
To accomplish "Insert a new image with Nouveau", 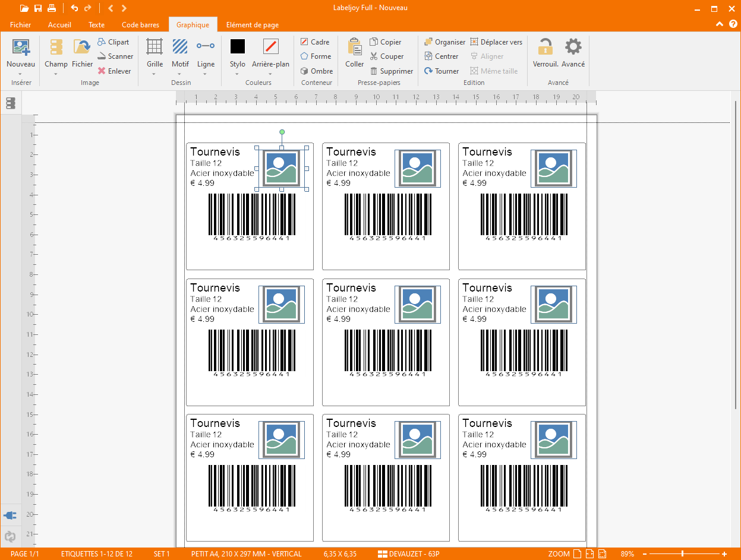I will point(21,53).
